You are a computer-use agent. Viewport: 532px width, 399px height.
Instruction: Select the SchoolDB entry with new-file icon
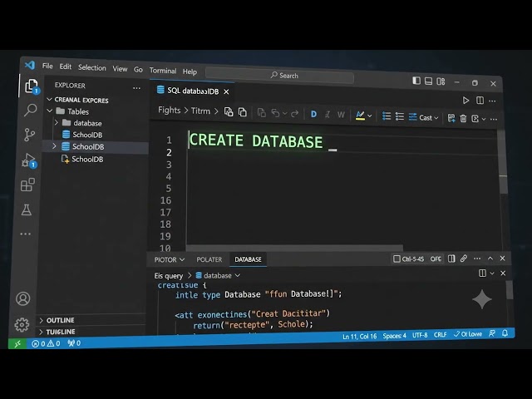(x=82, y=159)
